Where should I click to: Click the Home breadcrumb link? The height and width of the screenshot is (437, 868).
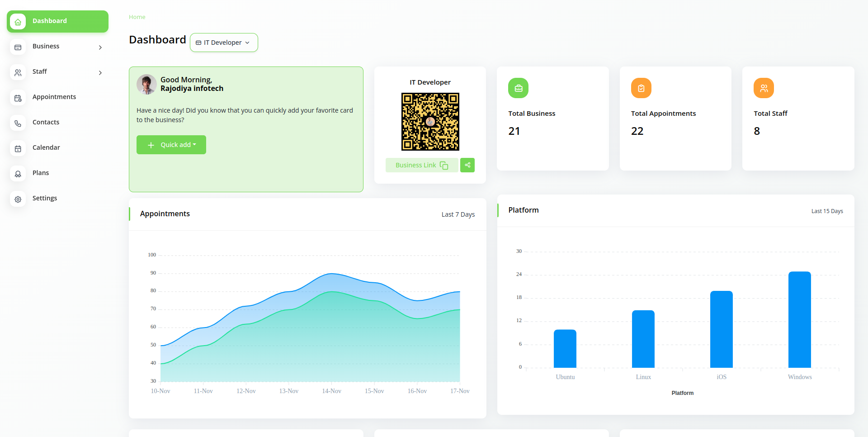[x=137, y=17]
